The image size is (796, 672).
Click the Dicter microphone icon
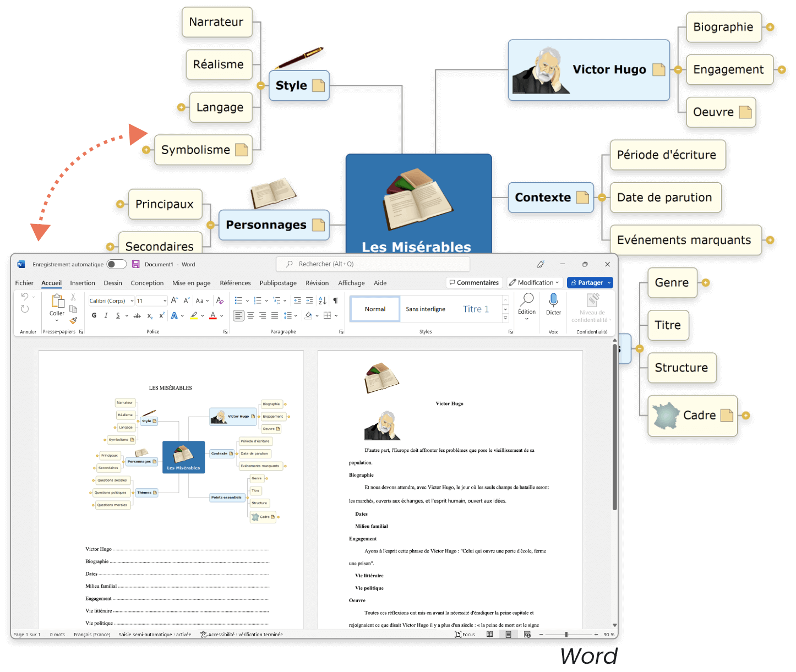pyautogui.click(x=554, y=300)
